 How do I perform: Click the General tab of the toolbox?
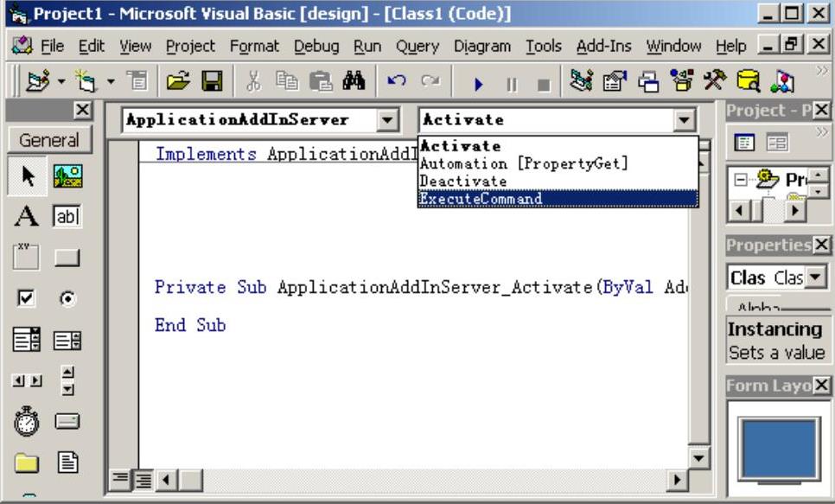[49, 140]
